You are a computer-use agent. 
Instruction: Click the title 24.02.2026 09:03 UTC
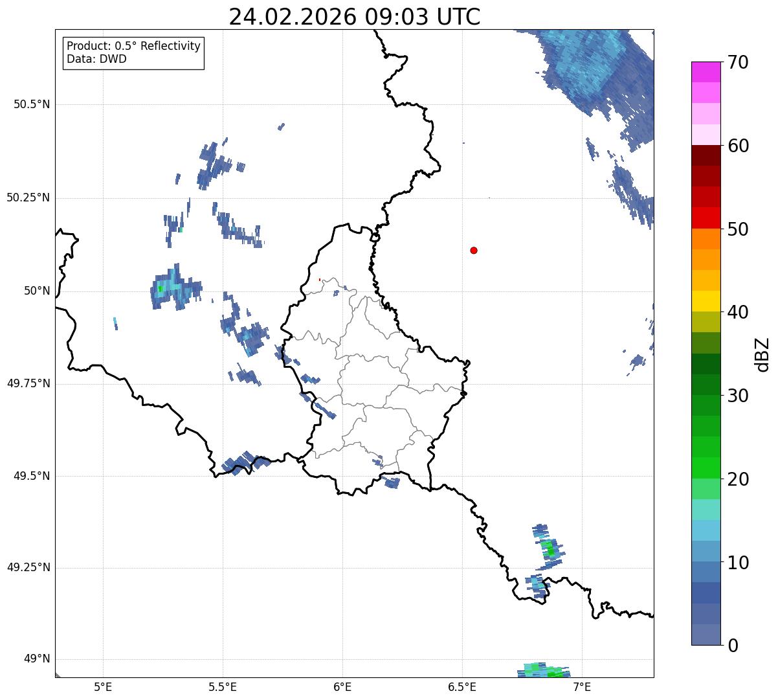[x=355, y=16]
